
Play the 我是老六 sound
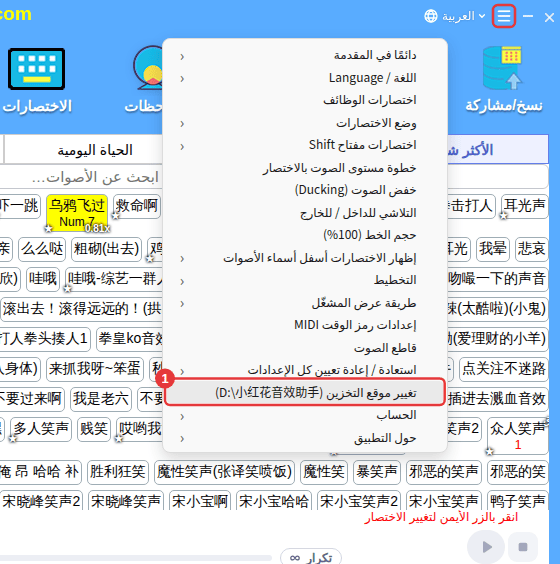[101, 399]
